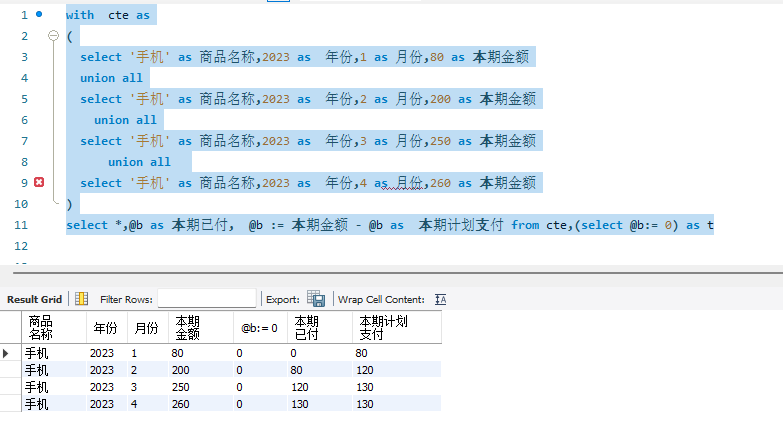Select cell 80 under 本期金额
The height and width of the screenshot is (441, 783).
click(x=201, y=353)
